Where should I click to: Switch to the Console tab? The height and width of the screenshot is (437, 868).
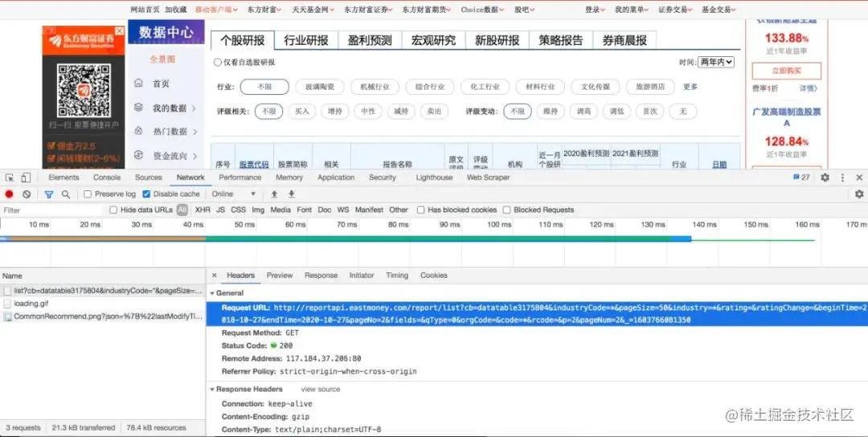point(107,178)
